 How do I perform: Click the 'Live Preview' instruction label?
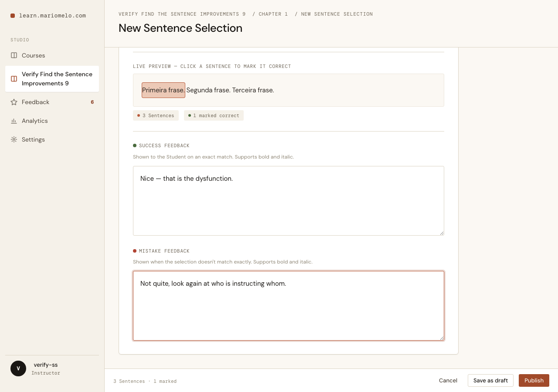coord(212,66)
